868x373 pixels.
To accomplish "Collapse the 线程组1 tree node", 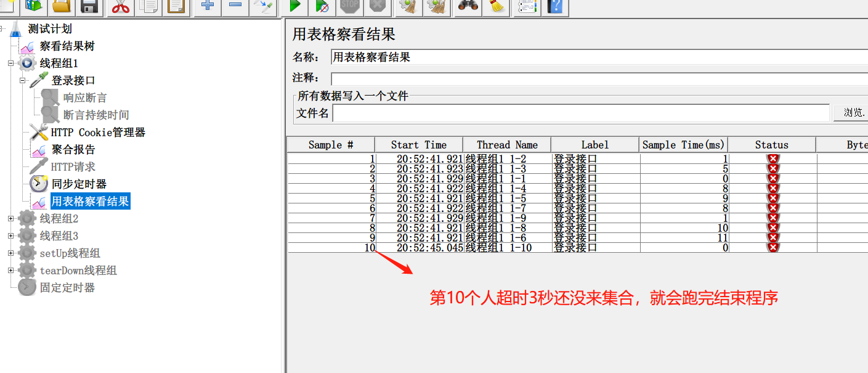I will pos(10,63).
